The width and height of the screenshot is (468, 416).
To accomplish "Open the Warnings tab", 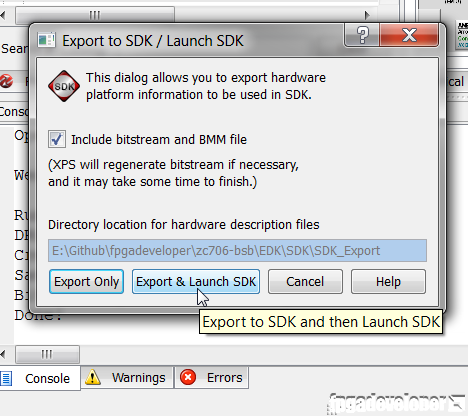I will [x=127, y=378].
